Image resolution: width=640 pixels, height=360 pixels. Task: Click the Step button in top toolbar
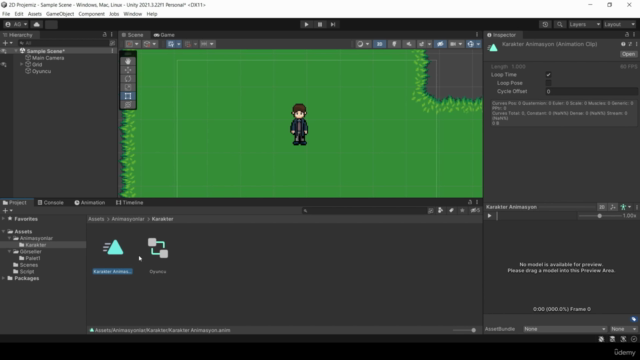point(333,24)
